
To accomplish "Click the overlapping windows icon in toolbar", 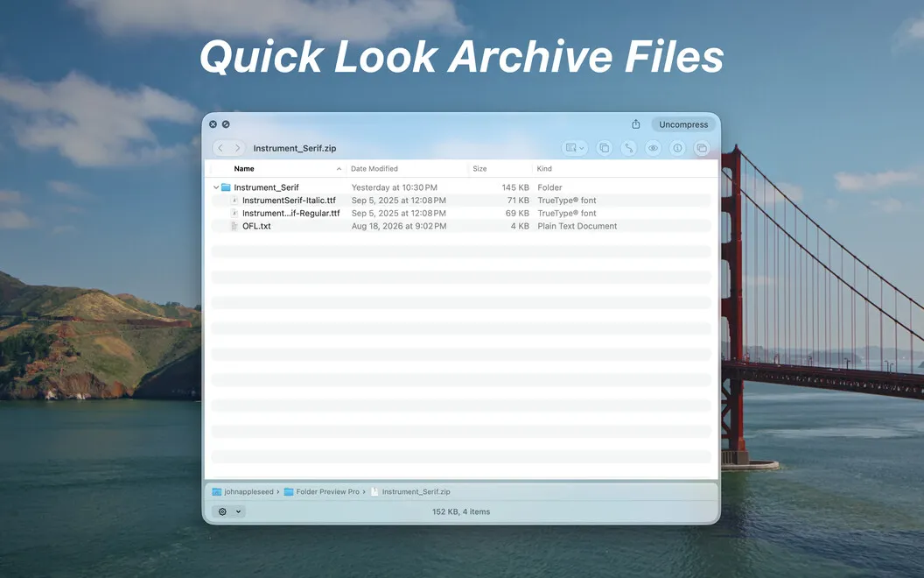I will tap(702, 148).
